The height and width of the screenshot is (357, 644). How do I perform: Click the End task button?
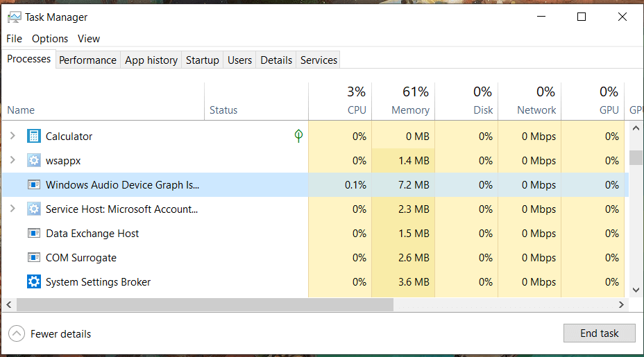(599, 333)
